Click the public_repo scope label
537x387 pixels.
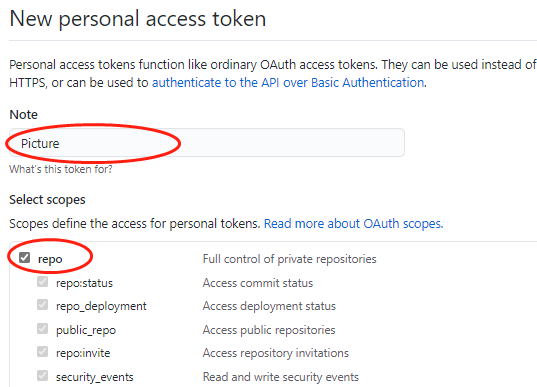pyautogui.click(x=86, y=330)
